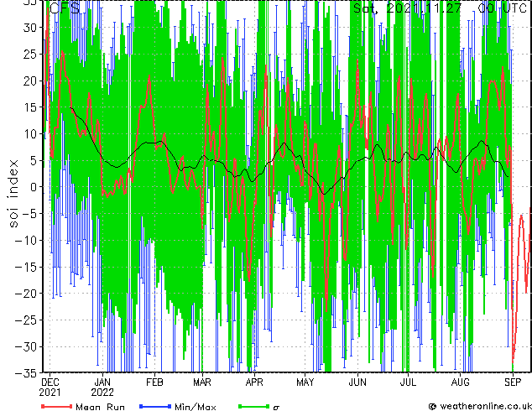Click the 15 y-axis value
Viewport: 532px width, 411px height.
[29, 107]
